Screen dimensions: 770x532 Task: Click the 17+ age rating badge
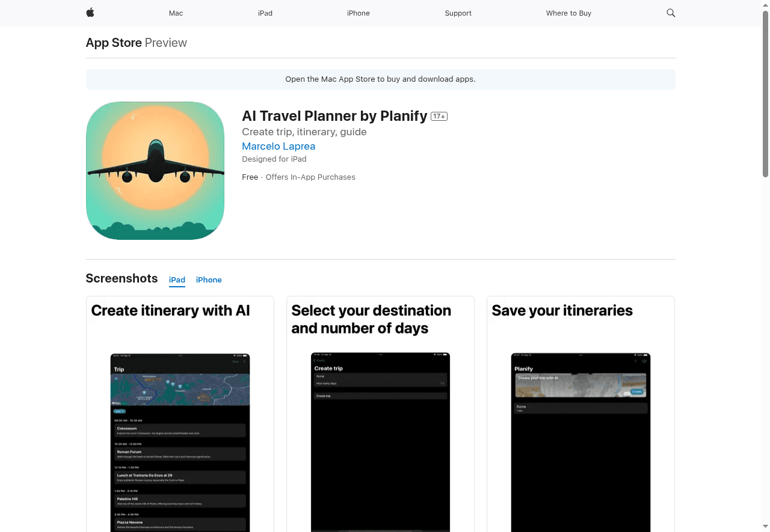[x=439, y=116]
